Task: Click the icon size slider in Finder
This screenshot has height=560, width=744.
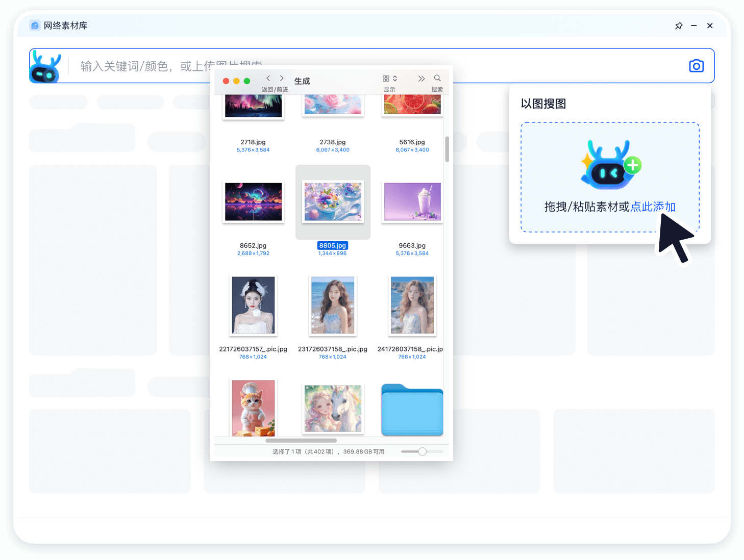Action: click(x=422, y=451)
